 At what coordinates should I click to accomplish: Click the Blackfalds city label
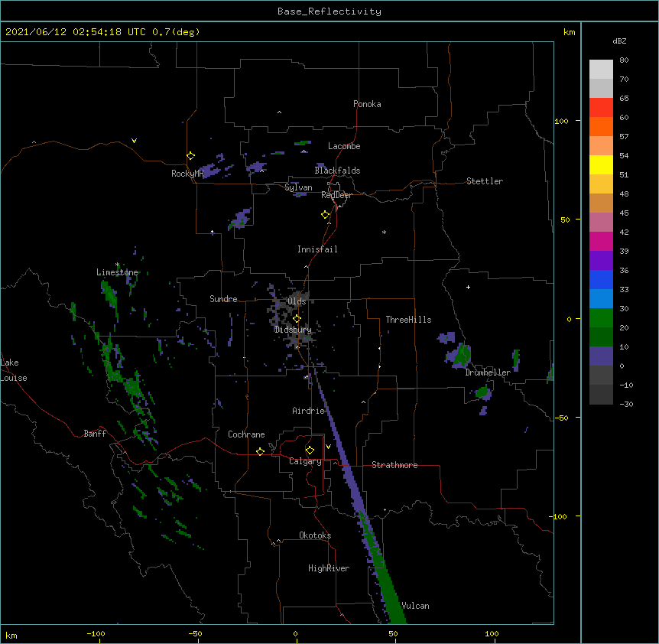click(x=337, y=171)
